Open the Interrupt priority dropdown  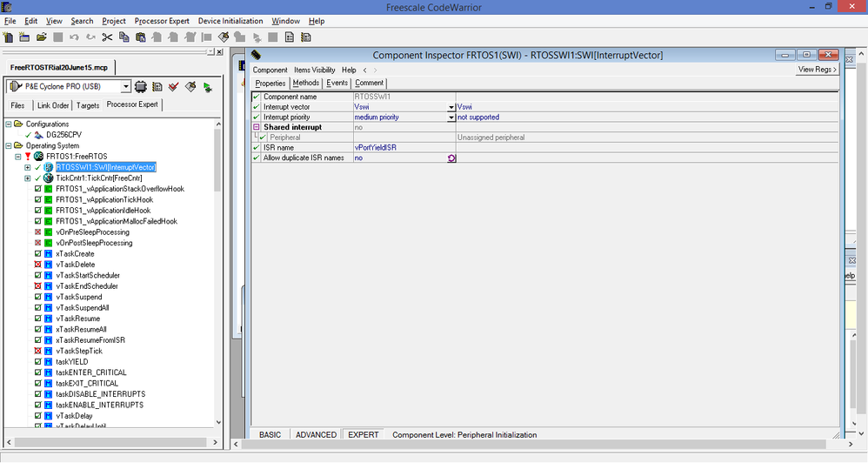click(x=451, y=117)
